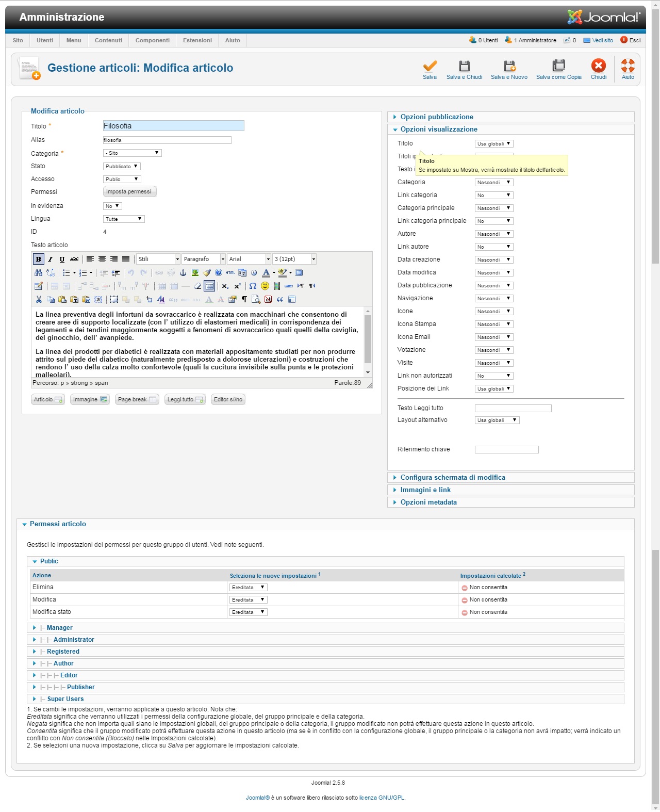Open the Utenti menu

click(45, 40)
